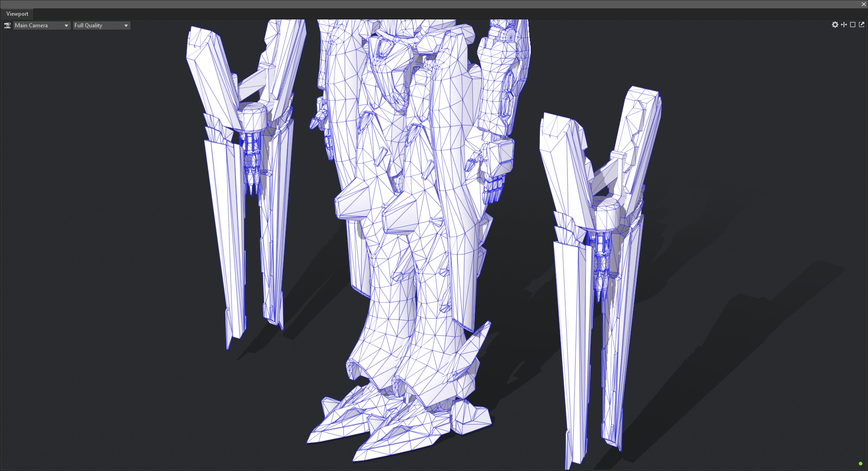Click the green status dot indicator

[x=861, y=464]
